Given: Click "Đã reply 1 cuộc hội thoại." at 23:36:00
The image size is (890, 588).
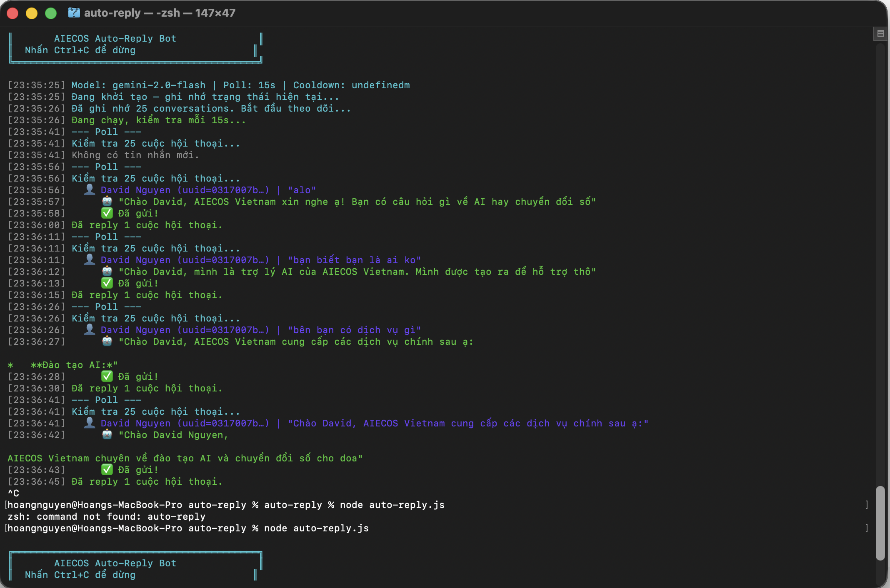Looking at the screenshot, I should coord(147,225).
